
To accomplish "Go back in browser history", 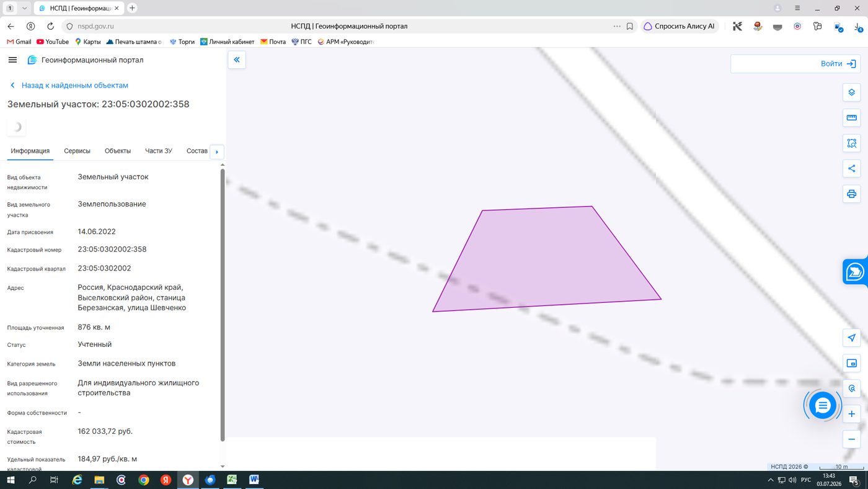I will click(11, 27).
